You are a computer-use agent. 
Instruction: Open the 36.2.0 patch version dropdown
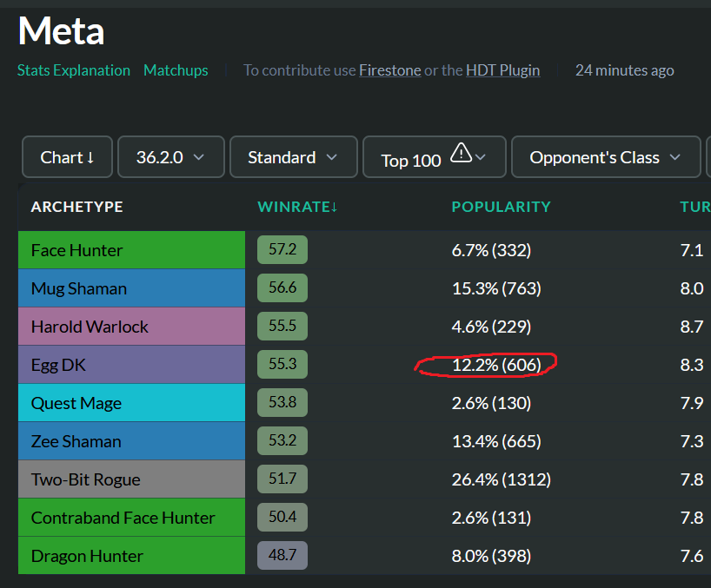[171, 157]
